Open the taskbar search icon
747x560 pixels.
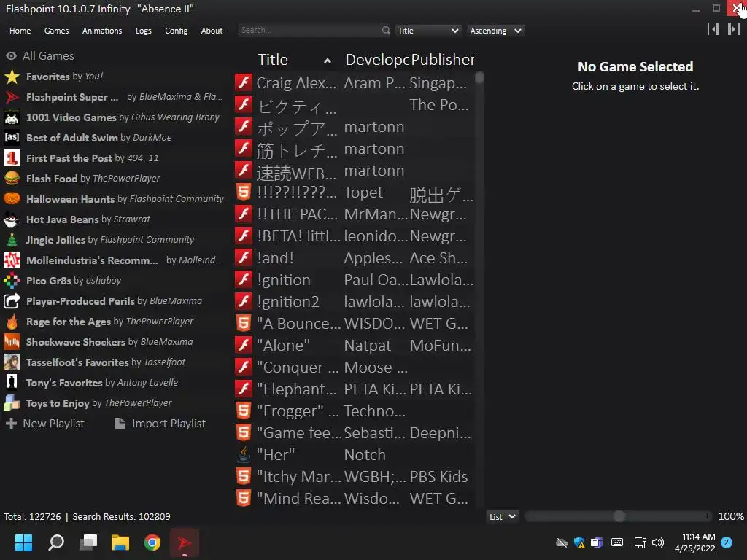coord(56,542)
